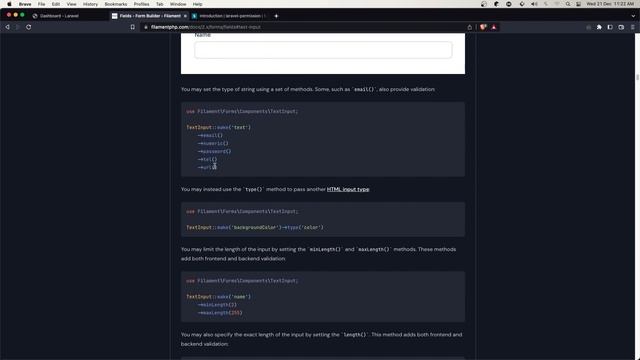Click the filamentphp.com address bar URL
This screenshot has width=640, height=360.
(205, 27)
